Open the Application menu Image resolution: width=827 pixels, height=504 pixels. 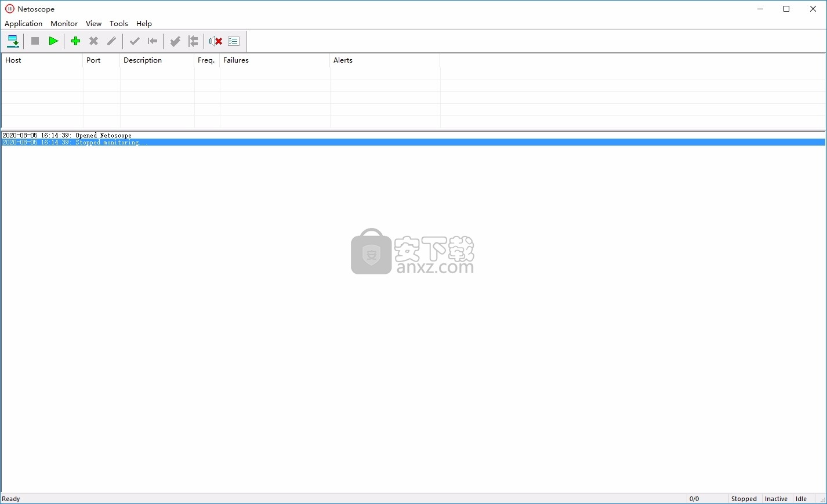(x=23, y=24)
